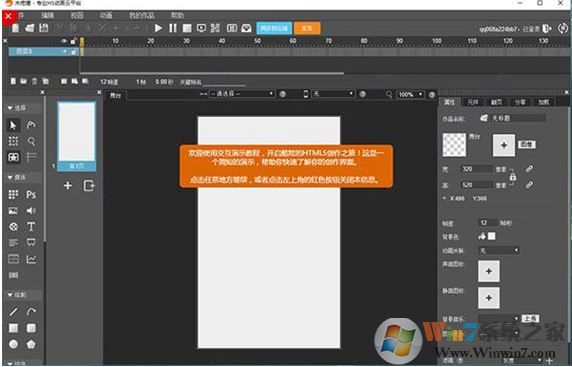Play the animation
This screenshot has height=367, width=572.
[x=158, y=28]
